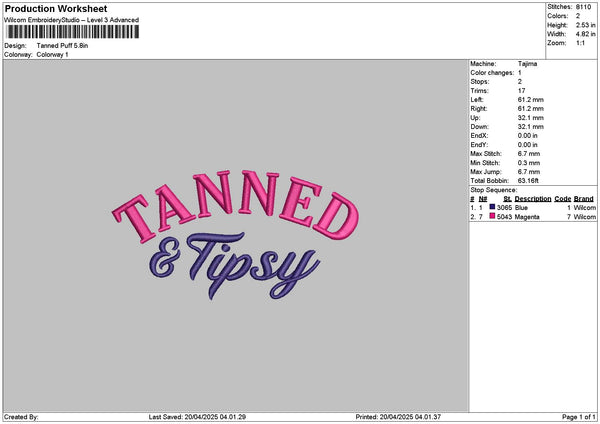This screenshot has width=600, height=424.
Task: Select the pink TANNED embroidery lettering
Action: 236,205
